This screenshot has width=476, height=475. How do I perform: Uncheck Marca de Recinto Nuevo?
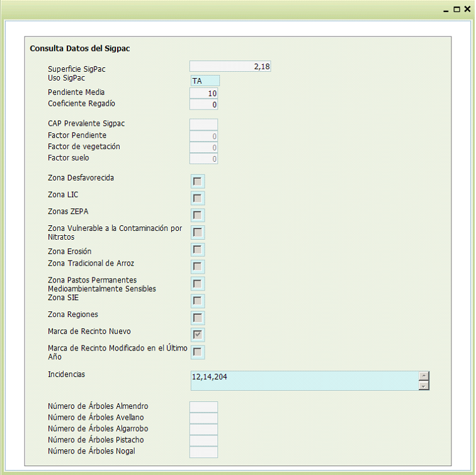[198, 335]
